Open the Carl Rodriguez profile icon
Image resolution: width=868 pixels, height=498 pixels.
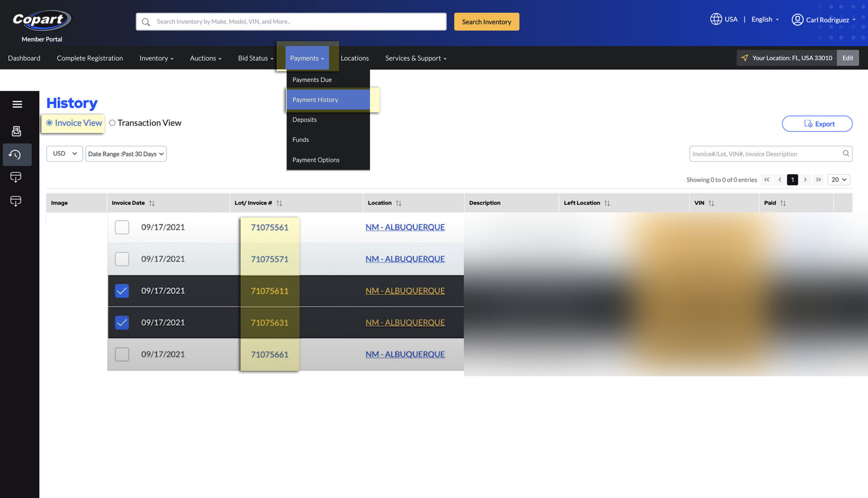point(797,19)
